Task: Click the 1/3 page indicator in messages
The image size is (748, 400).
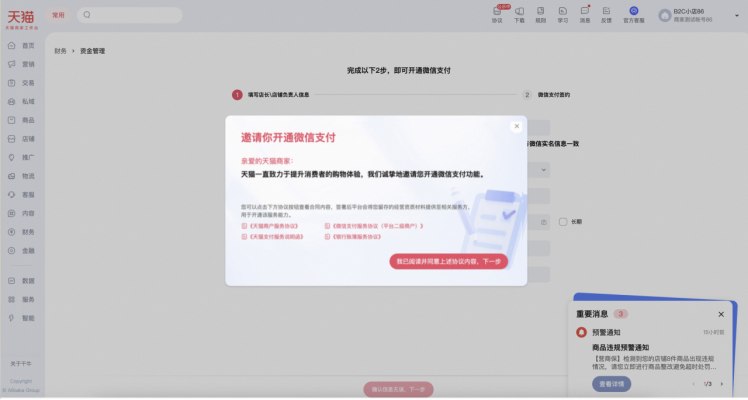Action: (x=707, y=384)
